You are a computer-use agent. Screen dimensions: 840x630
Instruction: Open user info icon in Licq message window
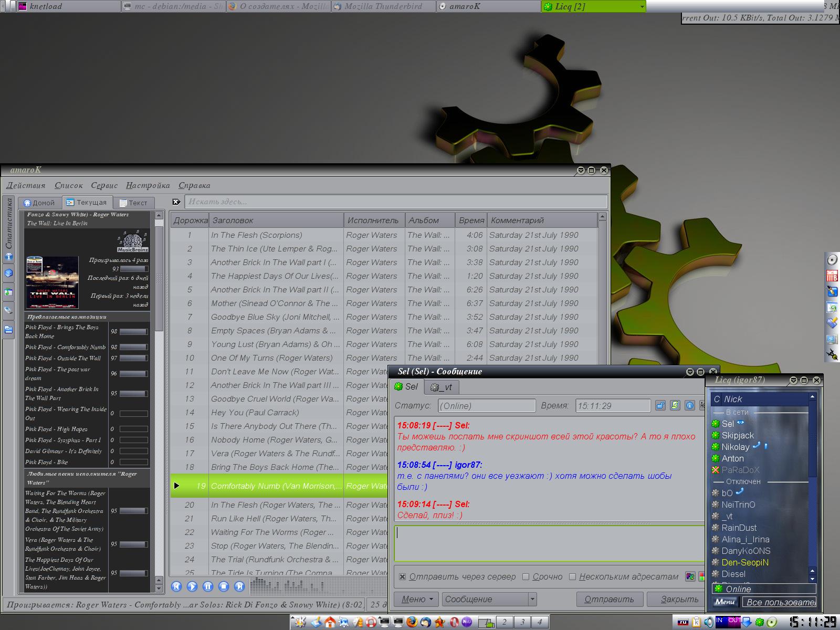(690, 405)
